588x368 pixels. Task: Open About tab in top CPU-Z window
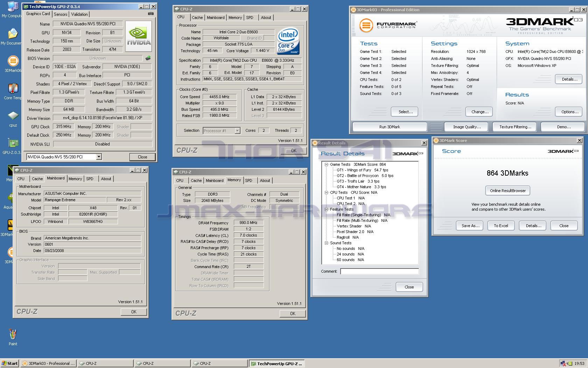(266, 18)
